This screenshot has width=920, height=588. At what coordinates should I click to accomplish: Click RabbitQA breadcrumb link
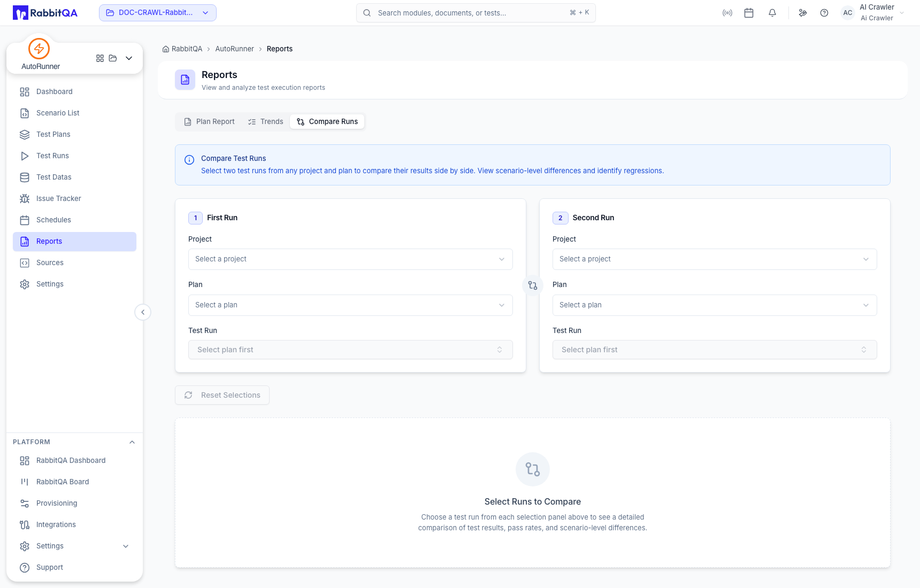[x=187, y=49]
